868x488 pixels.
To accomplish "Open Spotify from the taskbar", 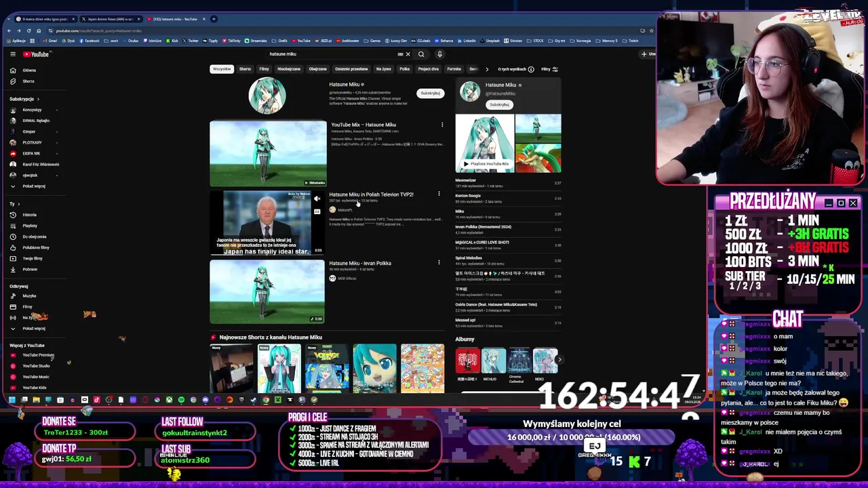I will tap(181, 400).
